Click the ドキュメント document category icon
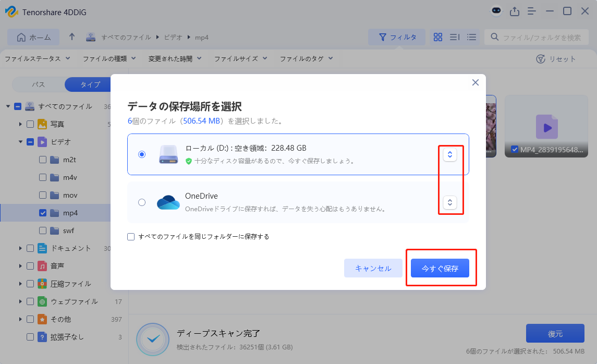597x364 pixels. click(x=42, y=248)
